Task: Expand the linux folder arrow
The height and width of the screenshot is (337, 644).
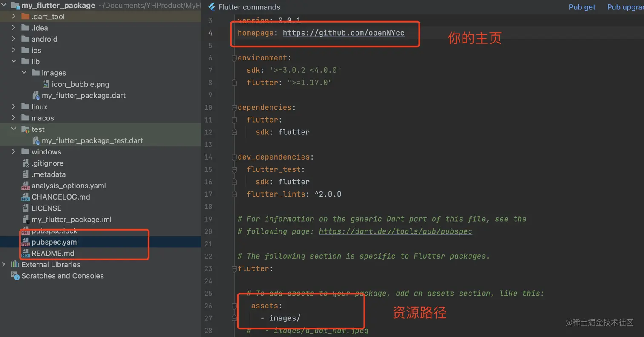Action: click(14, 106)
